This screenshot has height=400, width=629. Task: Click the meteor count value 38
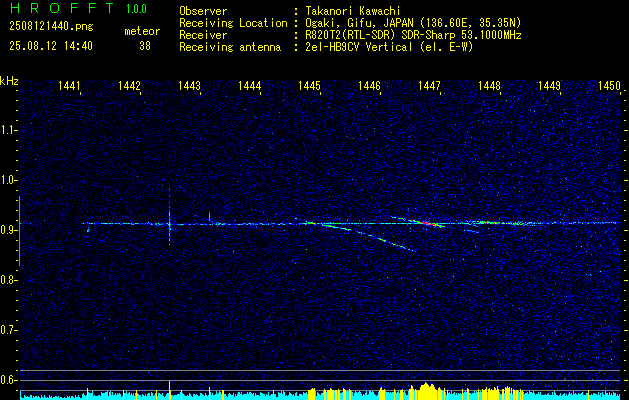click(145, 46)
